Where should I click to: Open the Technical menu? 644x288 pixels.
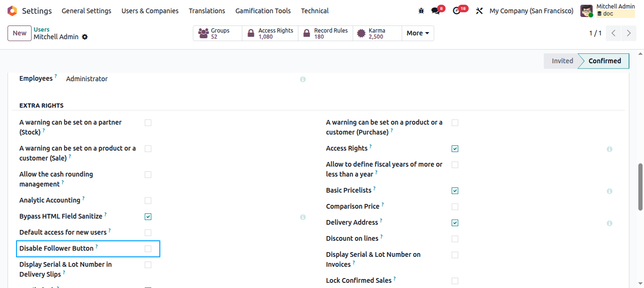pos(315,10)
